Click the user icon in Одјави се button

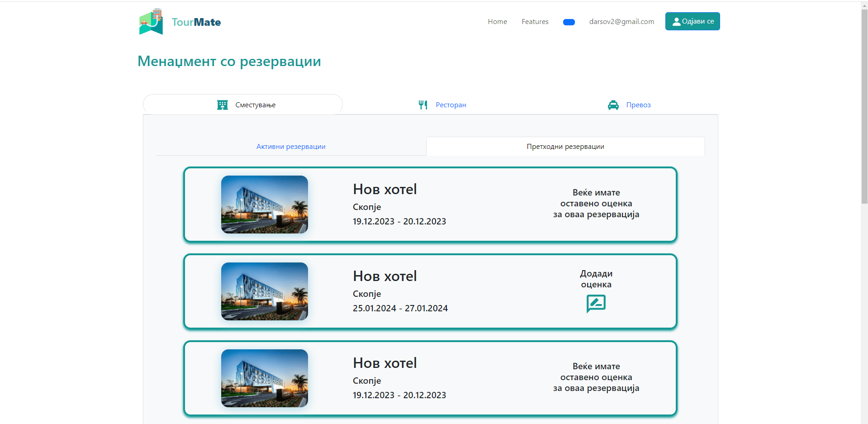(x=676, y=22)
